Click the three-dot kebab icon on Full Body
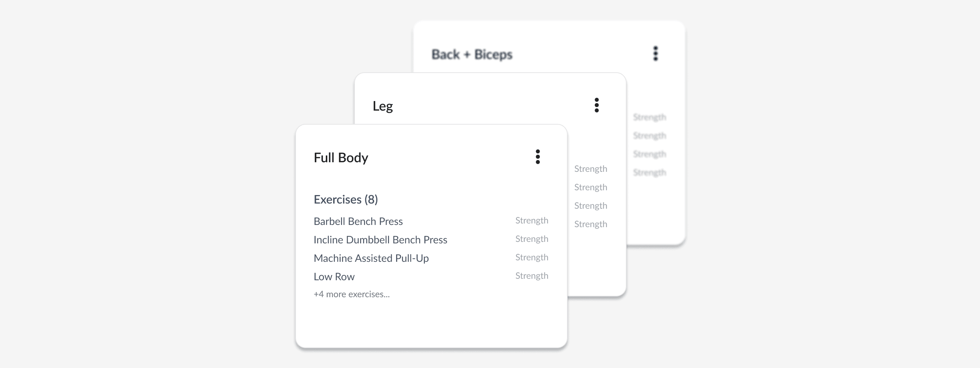Screen dimensions: 980x368 click(537, 157)
